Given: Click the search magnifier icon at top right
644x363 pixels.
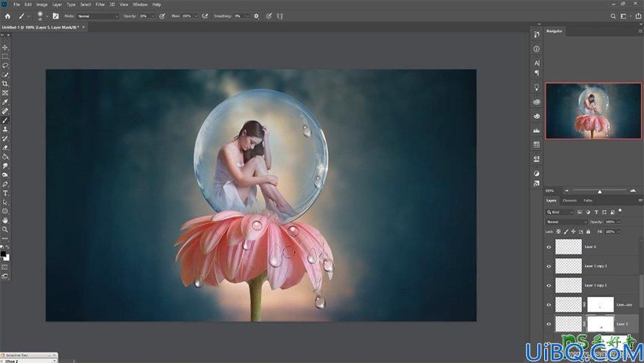Looking at the screenshot, I should point(613,16).
